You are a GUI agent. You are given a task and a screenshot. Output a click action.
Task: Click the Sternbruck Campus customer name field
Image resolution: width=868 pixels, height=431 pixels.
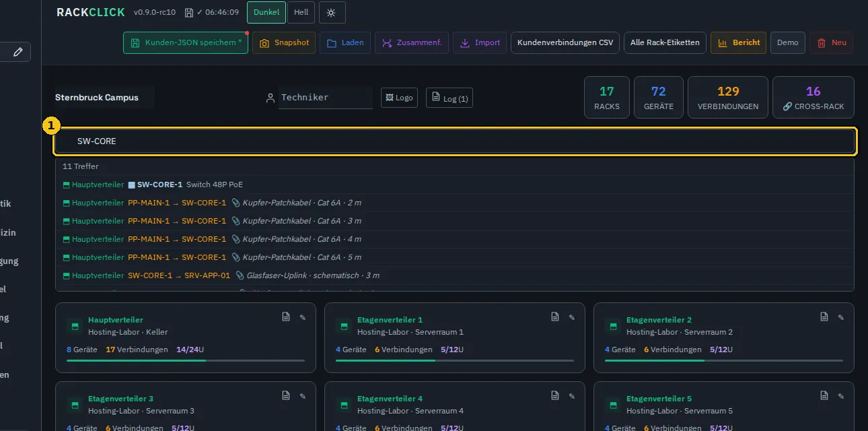104,98
